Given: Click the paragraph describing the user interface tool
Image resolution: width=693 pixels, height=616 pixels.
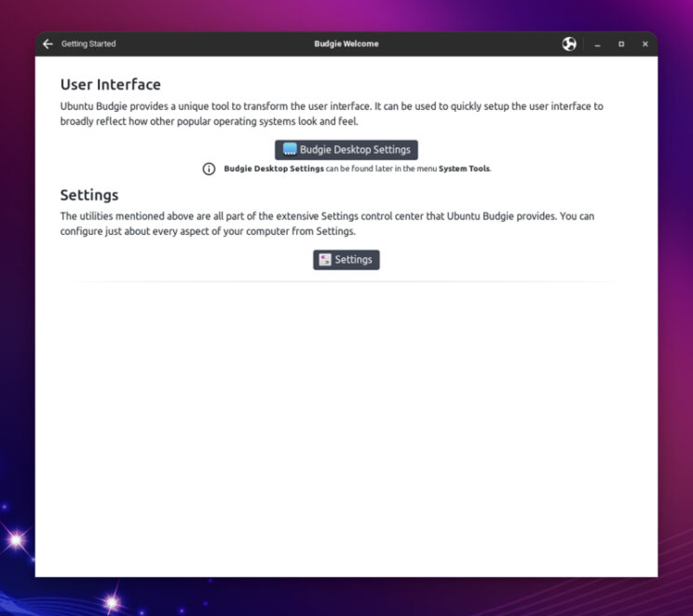Looking at the screenshot, I should point(332,114).
